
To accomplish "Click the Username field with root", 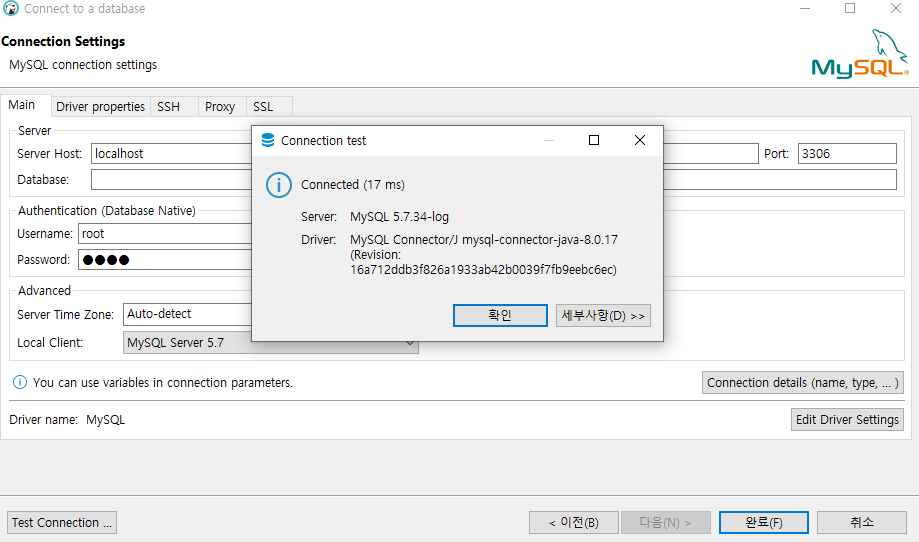I will pos(165,234).
